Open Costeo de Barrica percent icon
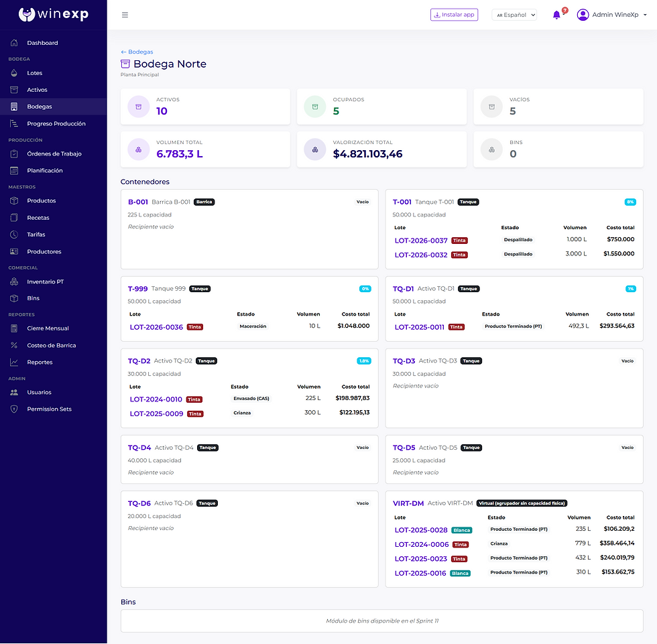Screen dimensions: 657x644 coord(14,345)
